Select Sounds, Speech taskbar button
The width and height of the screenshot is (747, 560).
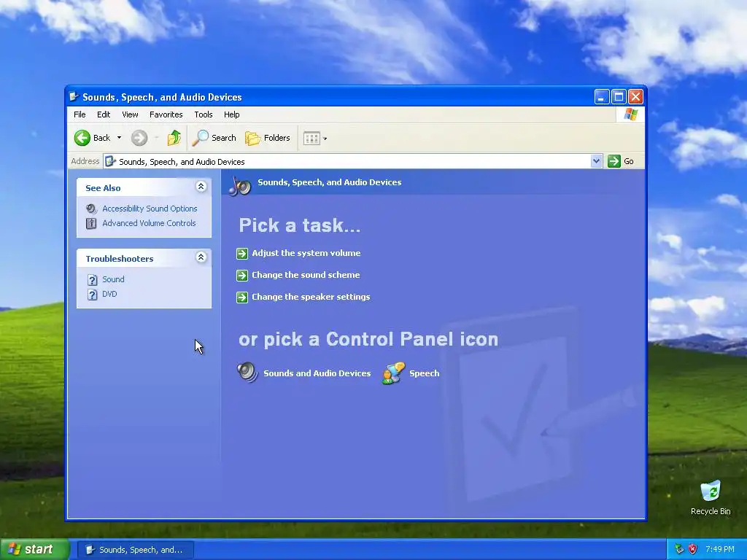tap(135, 550)
